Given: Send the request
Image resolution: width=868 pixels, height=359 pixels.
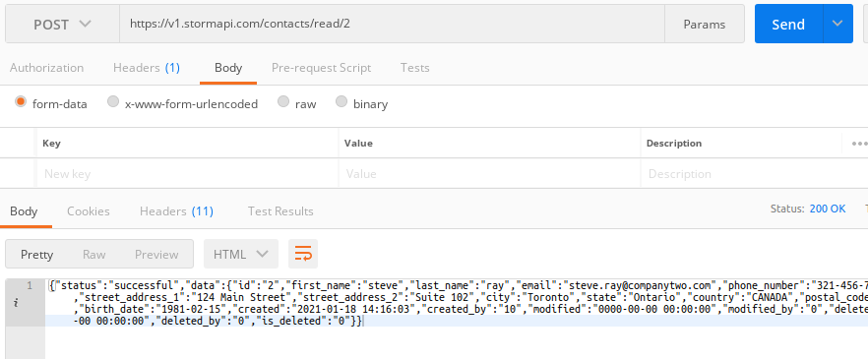Looking at the screenshot, I should coord(788,25).
